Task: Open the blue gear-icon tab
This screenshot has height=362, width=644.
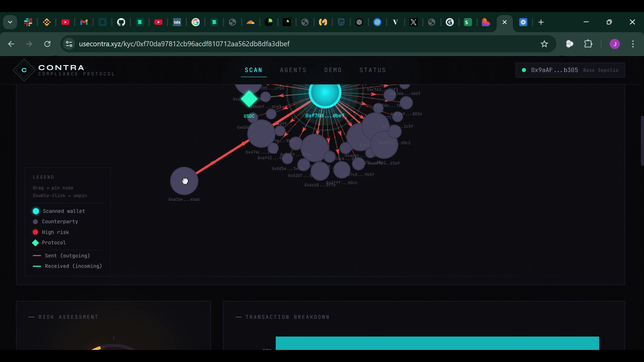Action: [x=523, y=22]
